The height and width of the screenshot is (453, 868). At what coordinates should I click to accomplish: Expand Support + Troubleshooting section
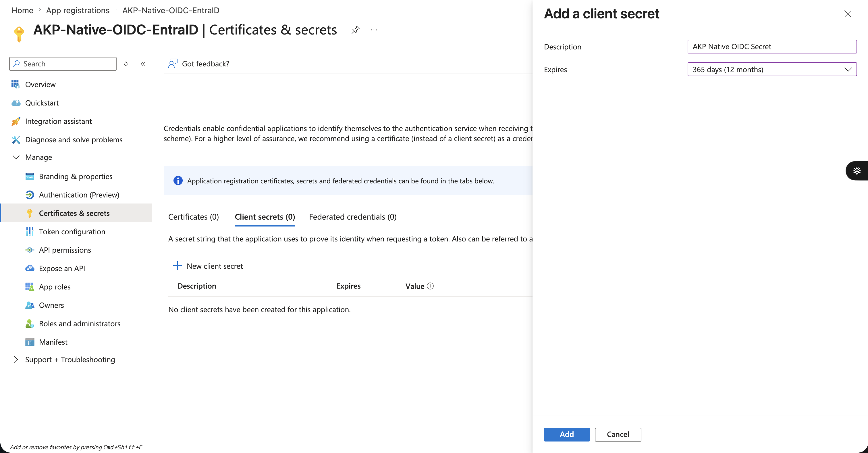tap(16, 360)
